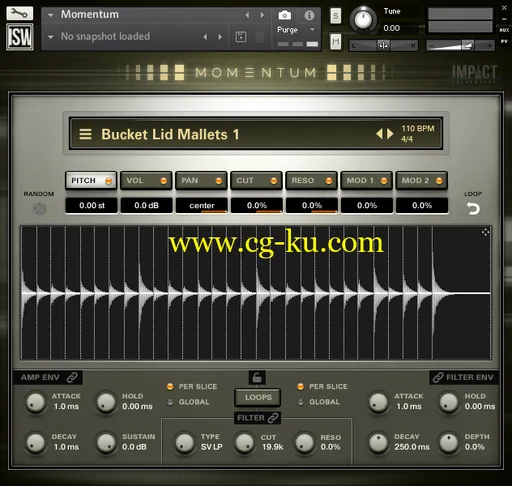
Task: Select the CUT tab
Action: coord(256,180)
